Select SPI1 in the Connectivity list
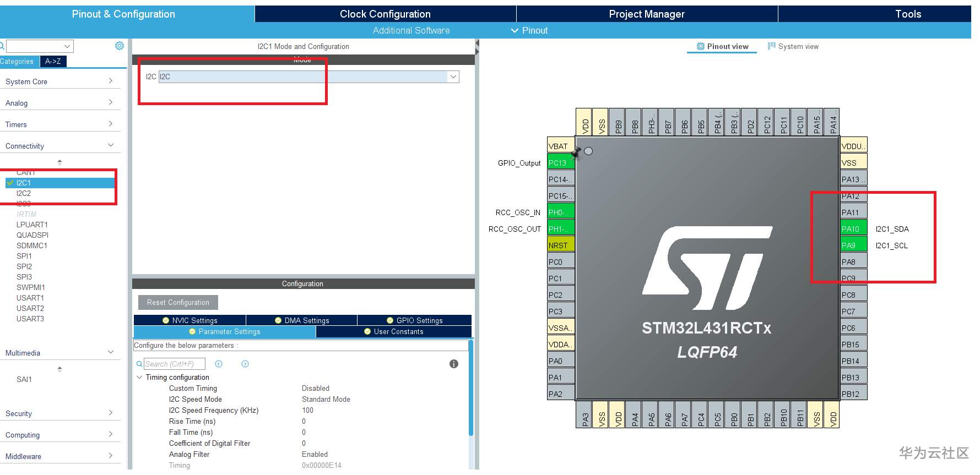Image resolution: width=980 pixels, height=475 pixels. point(24,256)
